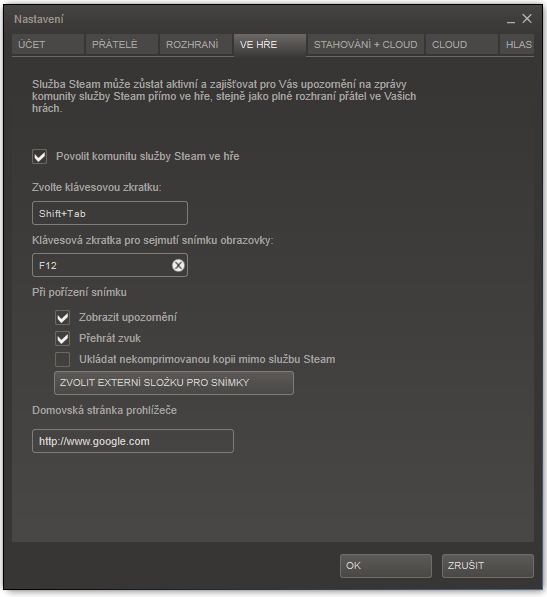Open the PŘÁTELÉ tab
The width and height of the screenshot is (547, 597).
point(122,45)
